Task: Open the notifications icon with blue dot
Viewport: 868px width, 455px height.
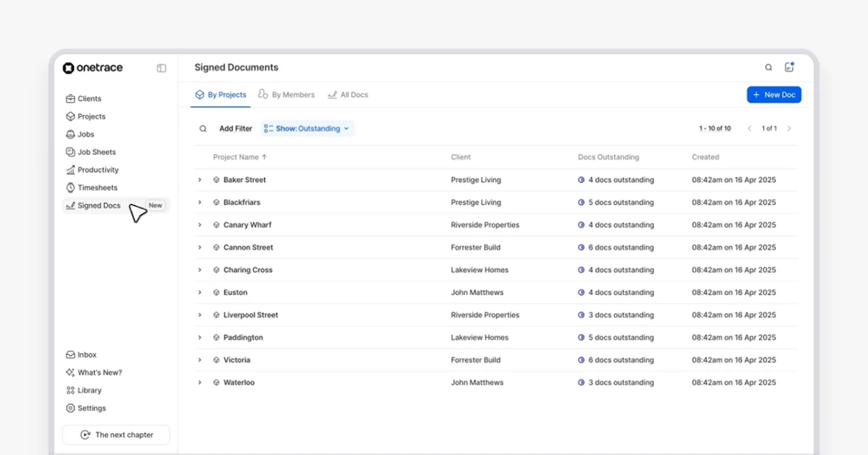Action: 789,67
